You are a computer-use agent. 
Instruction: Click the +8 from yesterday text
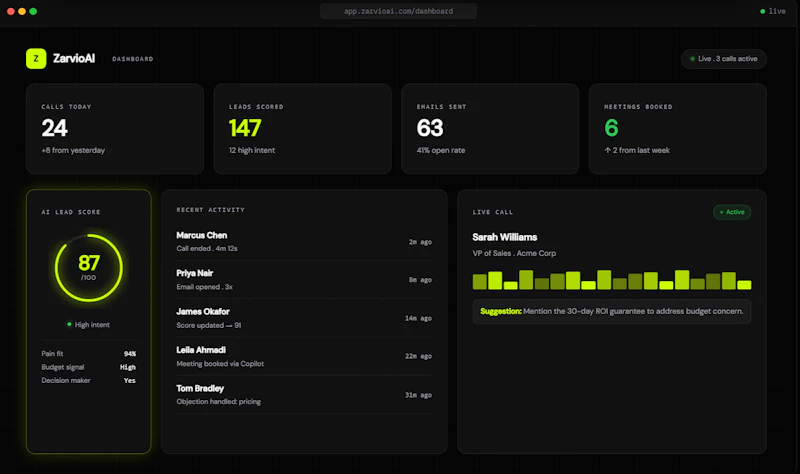(x=73, y=151)
